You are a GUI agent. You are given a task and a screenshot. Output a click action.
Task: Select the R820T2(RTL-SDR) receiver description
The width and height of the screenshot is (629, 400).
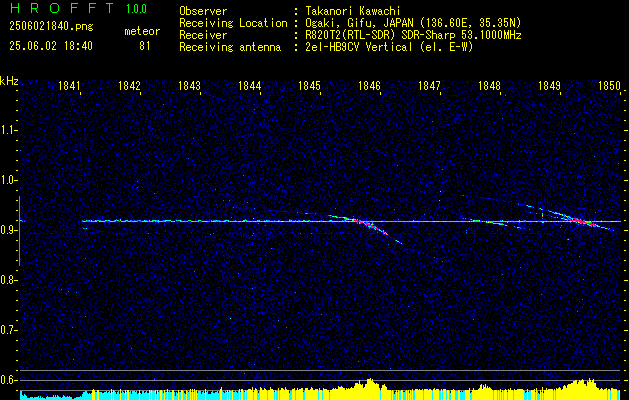[414, 35]
